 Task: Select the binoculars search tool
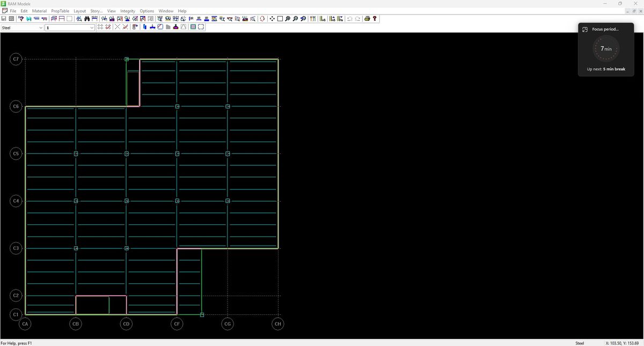click(87, 18)
